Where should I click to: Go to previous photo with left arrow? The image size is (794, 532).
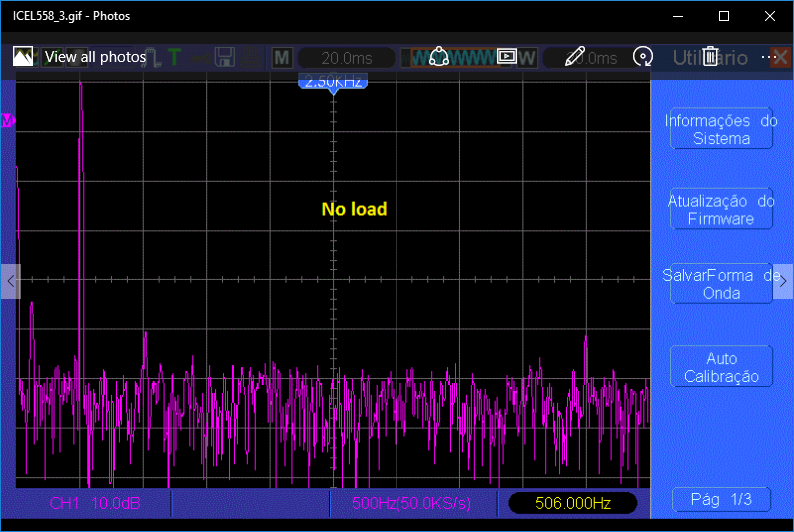(x=11, y=281)
